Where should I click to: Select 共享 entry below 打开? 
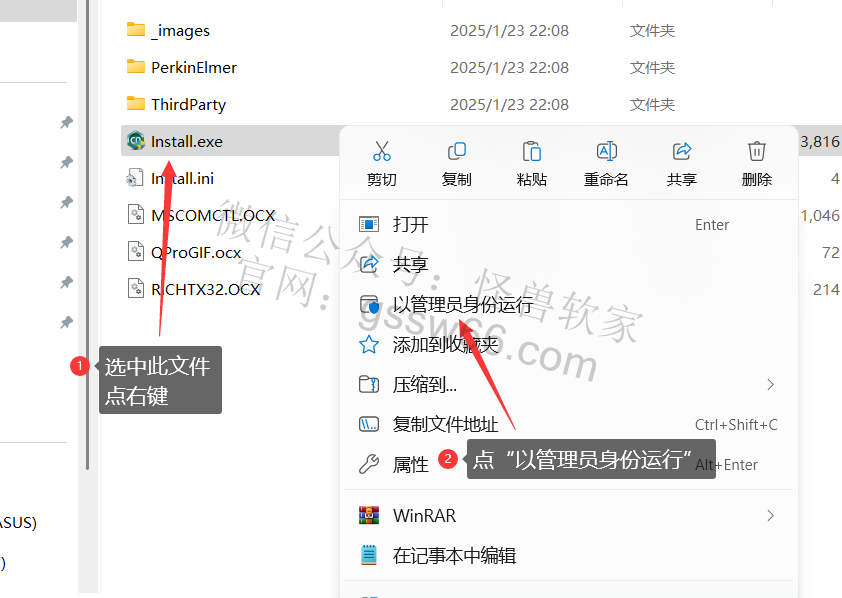point(569,264)
